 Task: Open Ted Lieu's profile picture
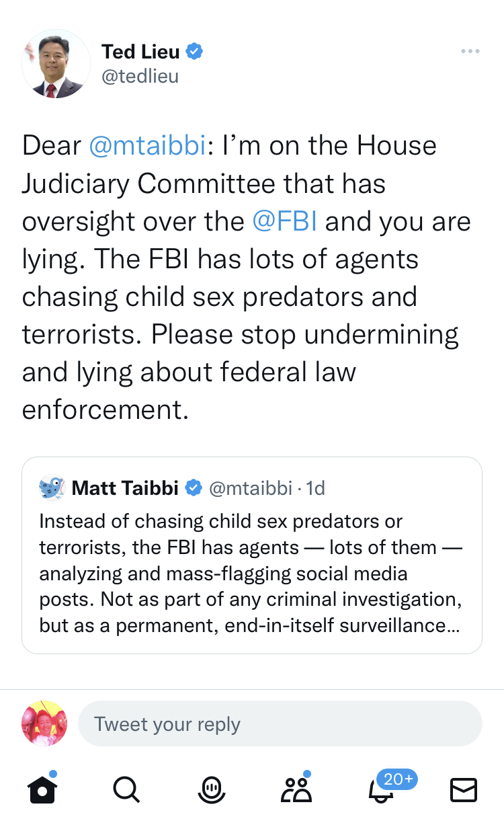(x=56, y=64)
